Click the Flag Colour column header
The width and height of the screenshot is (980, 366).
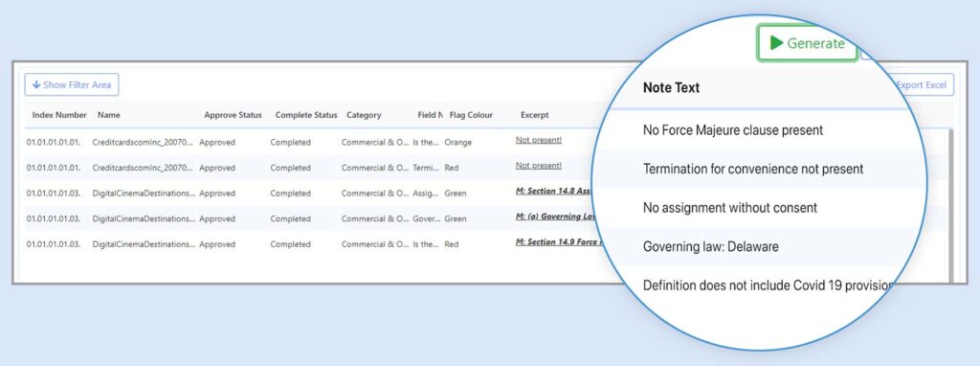pos(471,115)
